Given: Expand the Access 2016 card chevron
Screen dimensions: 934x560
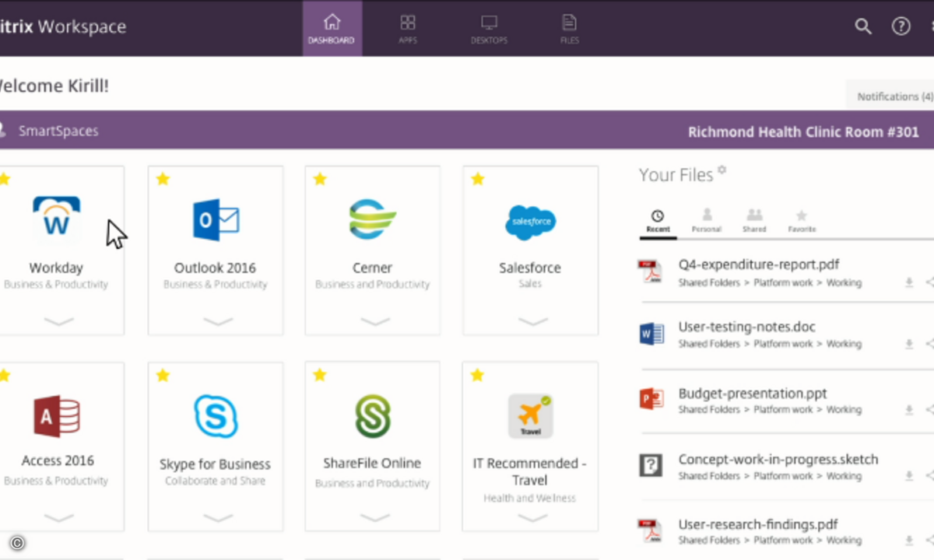Looking at the screenshot, I should point(59,517).
